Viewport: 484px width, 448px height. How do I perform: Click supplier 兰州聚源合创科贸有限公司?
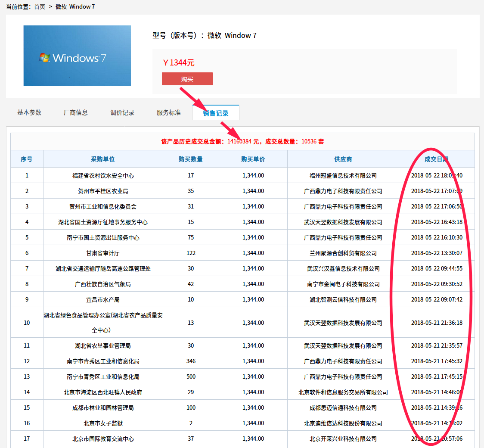(x=343, y=253)
